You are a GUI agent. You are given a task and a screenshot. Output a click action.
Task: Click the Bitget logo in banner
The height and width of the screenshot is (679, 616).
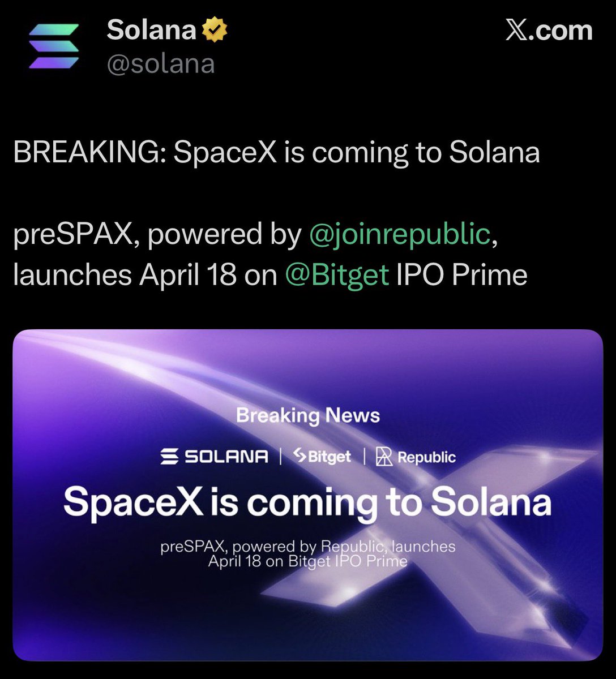[322, 457]
